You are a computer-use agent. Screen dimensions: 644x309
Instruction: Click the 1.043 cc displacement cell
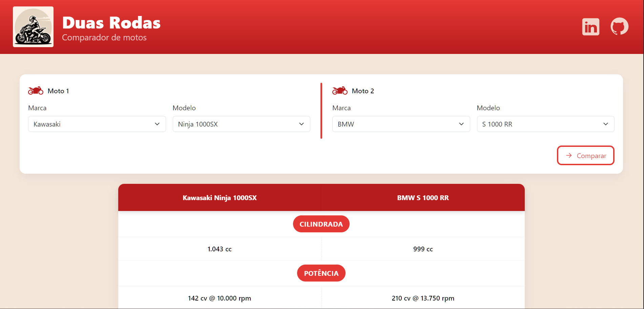click(x=220, y=249)
